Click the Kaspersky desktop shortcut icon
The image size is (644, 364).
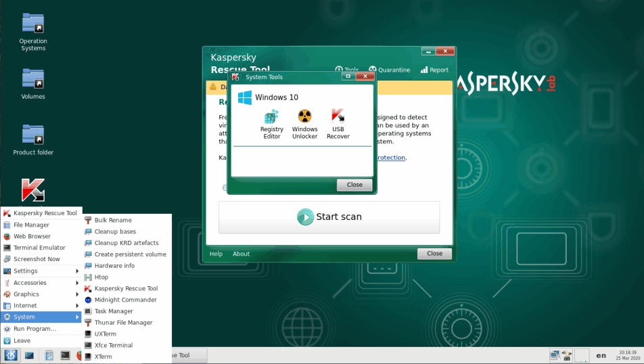[33, 190]
